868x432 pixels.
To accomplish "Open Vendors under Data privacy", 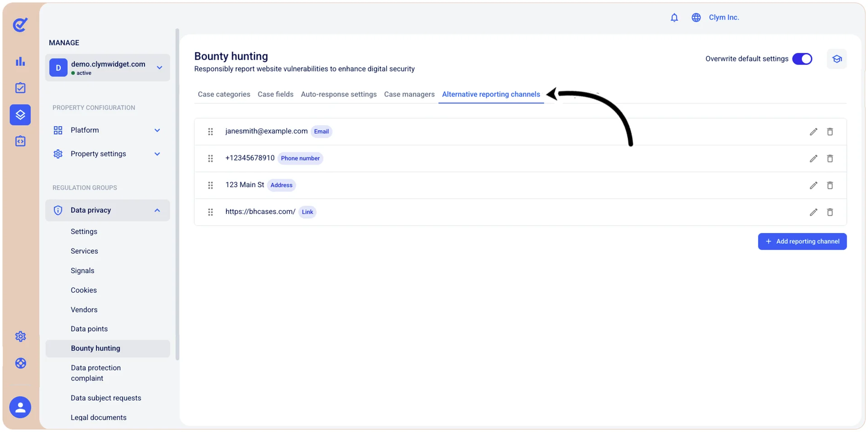I will pos(84,310).
